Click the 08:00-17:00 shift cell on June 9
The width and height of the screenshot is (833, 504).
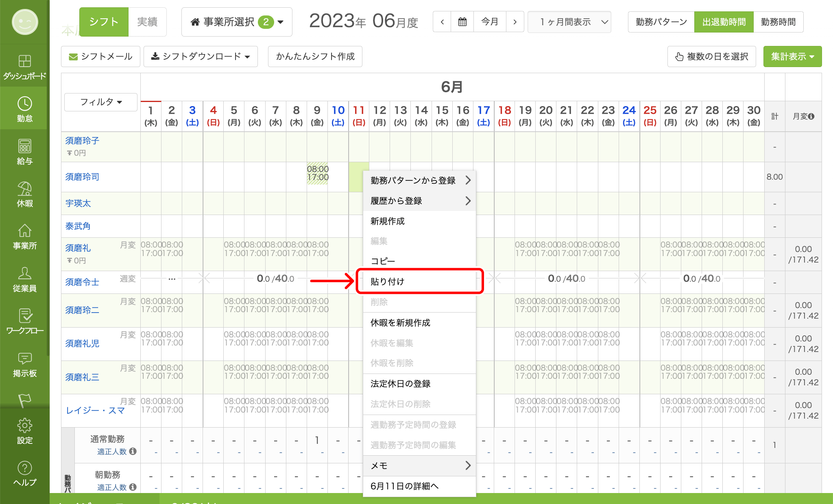[317, 174]
